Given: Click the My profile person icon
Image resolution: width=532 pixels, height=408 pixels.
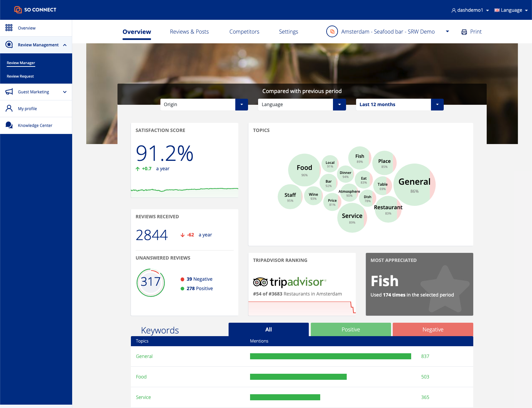Looking at the screenshot, I should [x=9, y=108].
